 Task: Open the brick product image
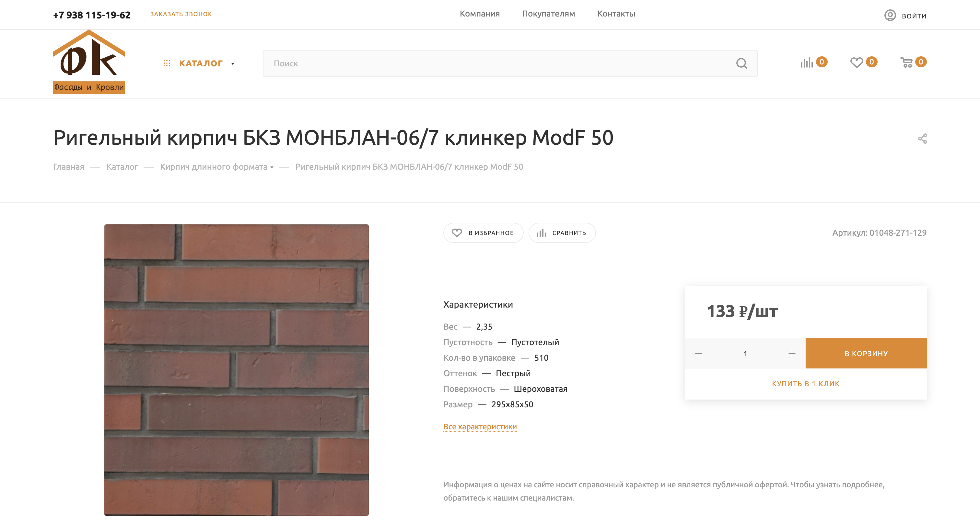[x=236, y=370]
